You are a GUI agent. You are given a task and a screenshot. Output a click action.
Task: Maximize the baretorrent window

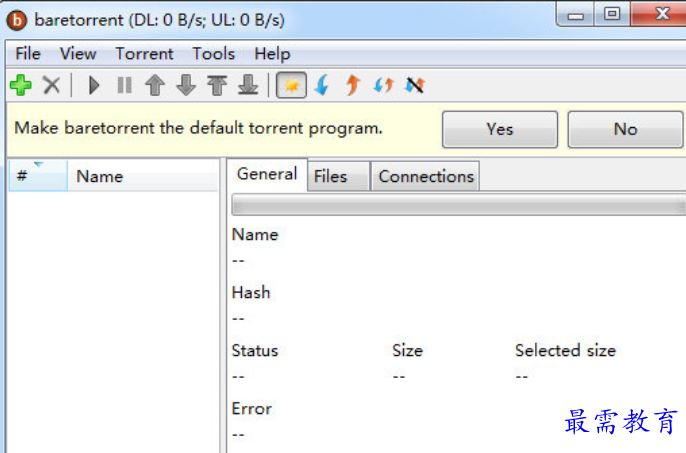pos(612,14)
